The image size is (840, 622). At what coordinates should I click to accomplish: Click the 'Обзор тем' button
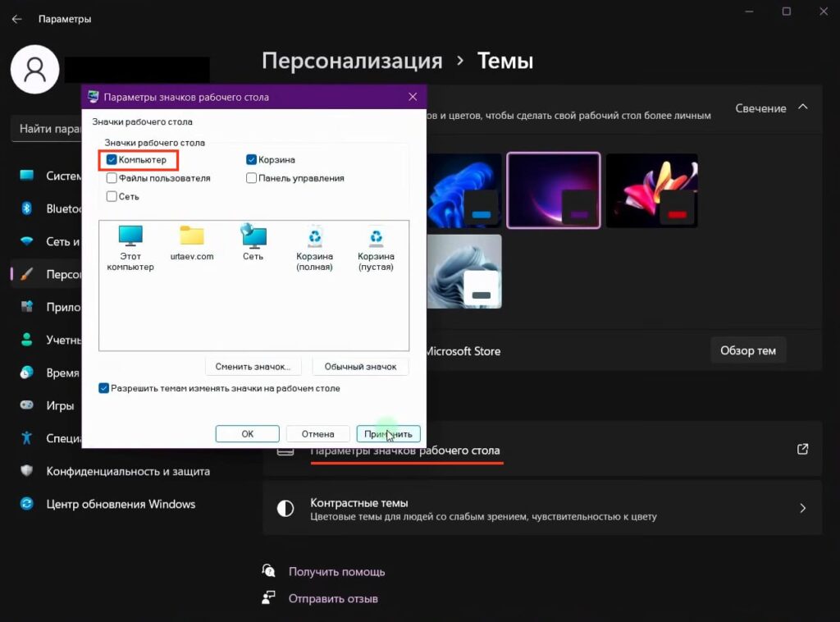(x=748, y=350)
